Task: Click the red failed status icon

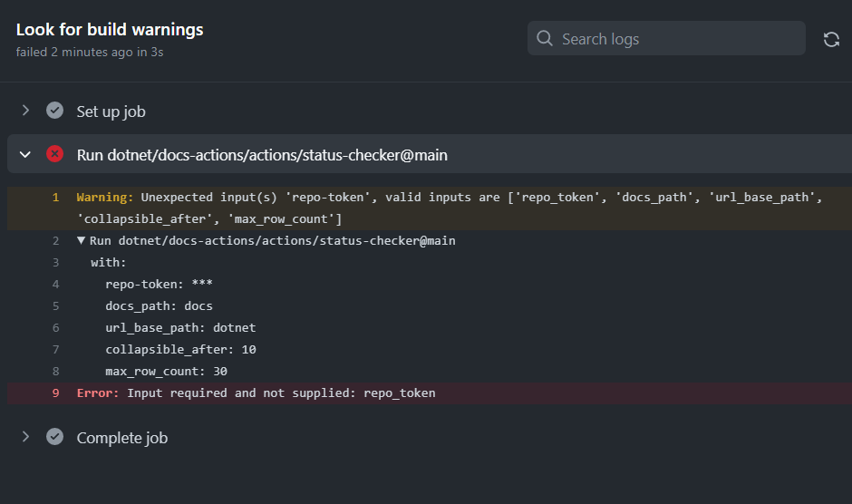Action: 55,154
